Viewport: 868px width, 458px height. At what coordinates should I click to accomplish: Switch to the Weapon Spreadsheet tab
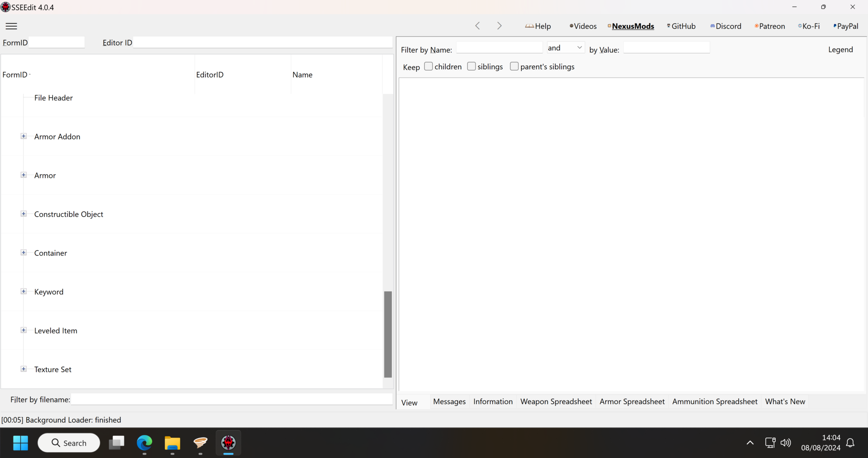[x=556, y=401]
